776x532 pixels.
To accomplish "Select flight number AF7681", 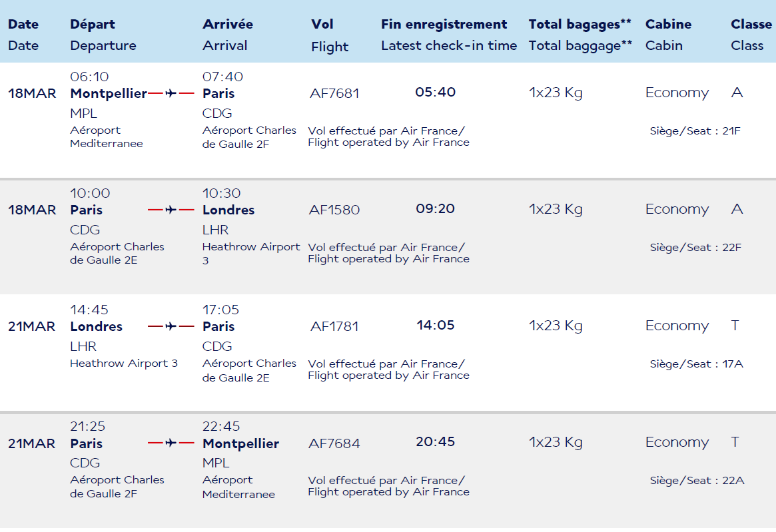I will coord(334,93).
